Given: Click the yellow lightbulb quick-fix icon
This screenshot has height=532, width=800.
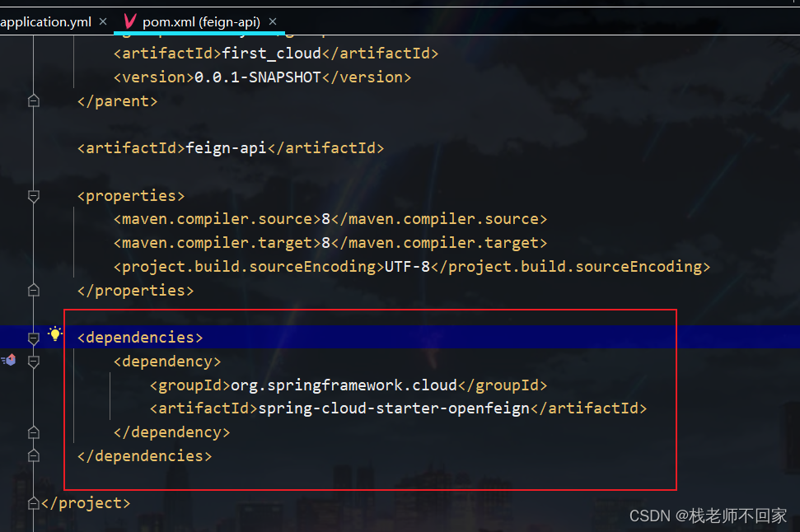Looking at the screenshot, I should (x=54, y=334).
